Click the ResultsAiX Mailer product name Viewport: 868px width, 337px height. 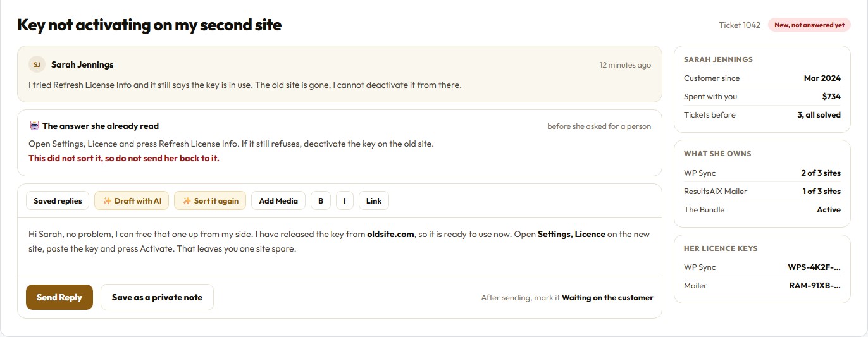click(716, 191)
